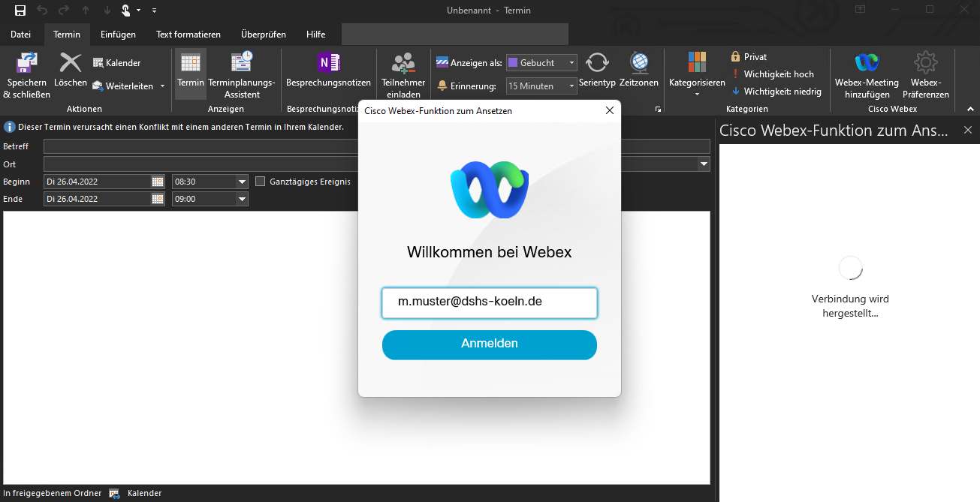The width and height of the screenshot is (980, 502).
Task: Open the Ribbon display options button
Action: (861, 10)
